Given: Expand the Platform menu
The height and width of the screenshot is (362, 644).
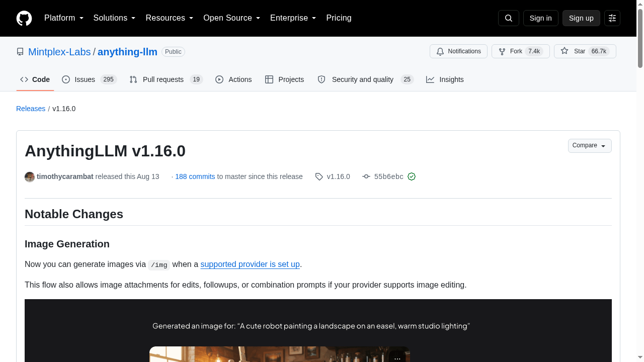Looking at the screenshot, I should point(64,18).
